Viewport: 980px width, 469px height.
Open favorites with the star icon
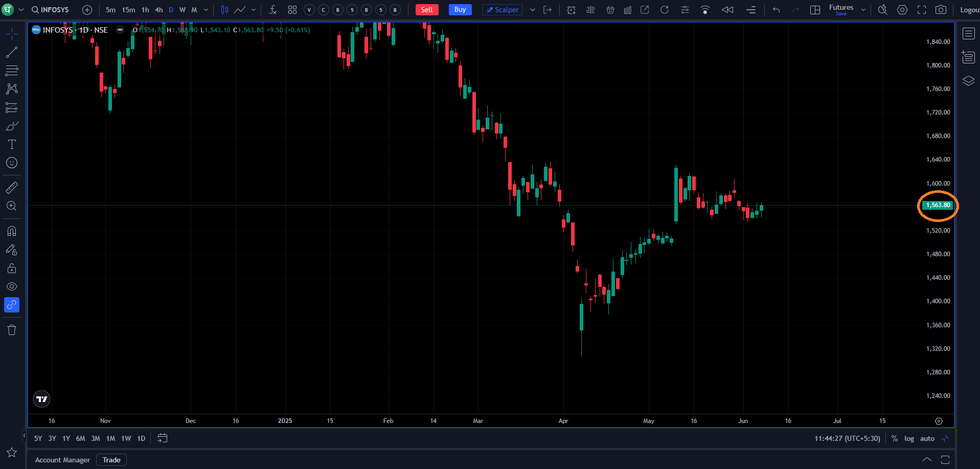pyautogui.click(x=12, y=452)
